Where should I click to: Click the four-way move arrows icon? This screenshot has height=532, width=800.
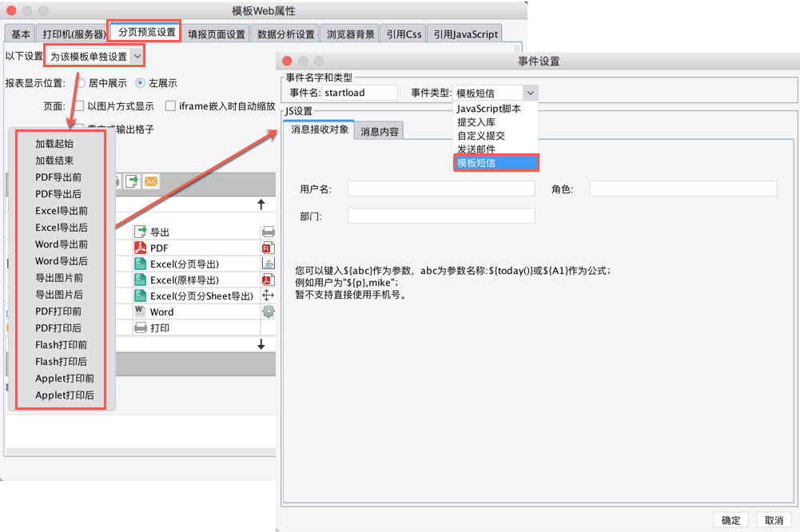269,296
